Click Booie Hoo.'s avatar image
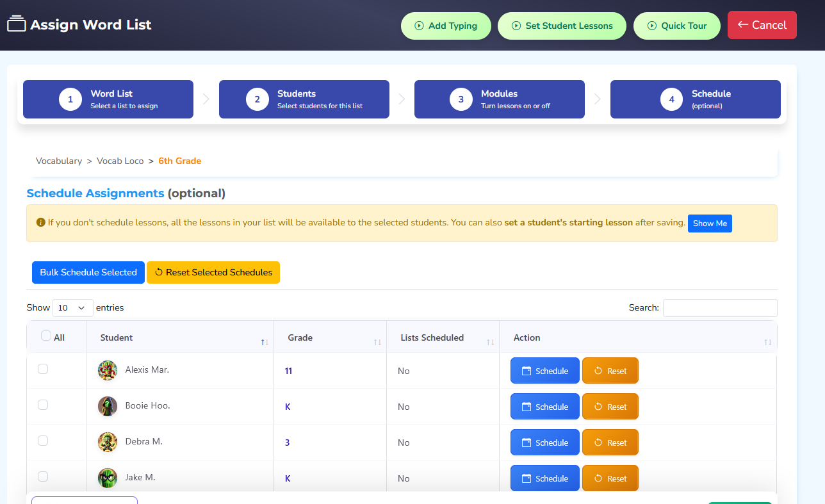 (108, 406)
